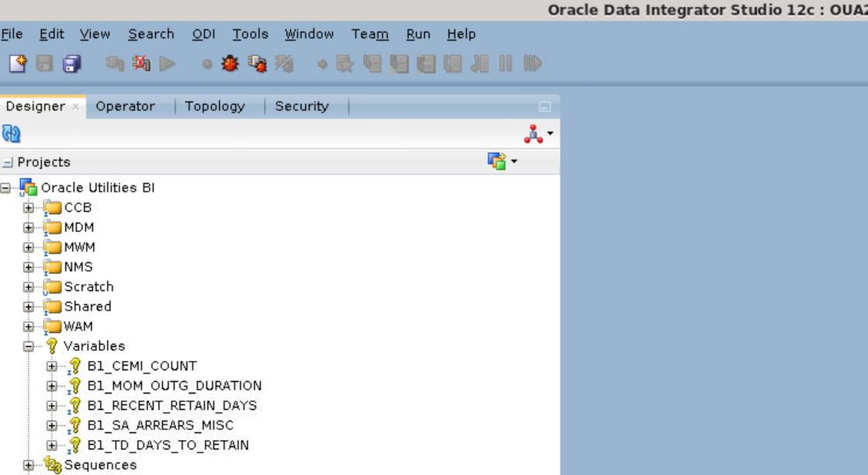This screenshot has height=475, width=868.
Task: Click the small record circle toolbar icon
Action: tap(207, 64)
